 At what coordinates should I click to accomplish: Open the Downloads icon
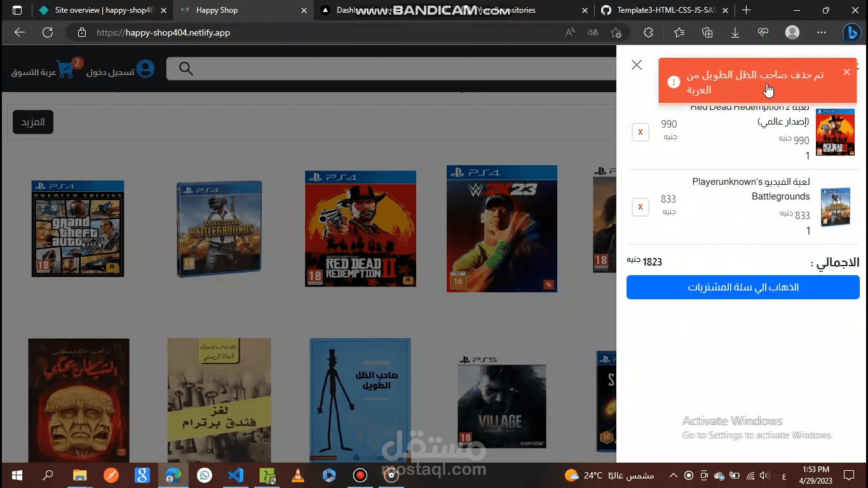[x=735, y=32]
